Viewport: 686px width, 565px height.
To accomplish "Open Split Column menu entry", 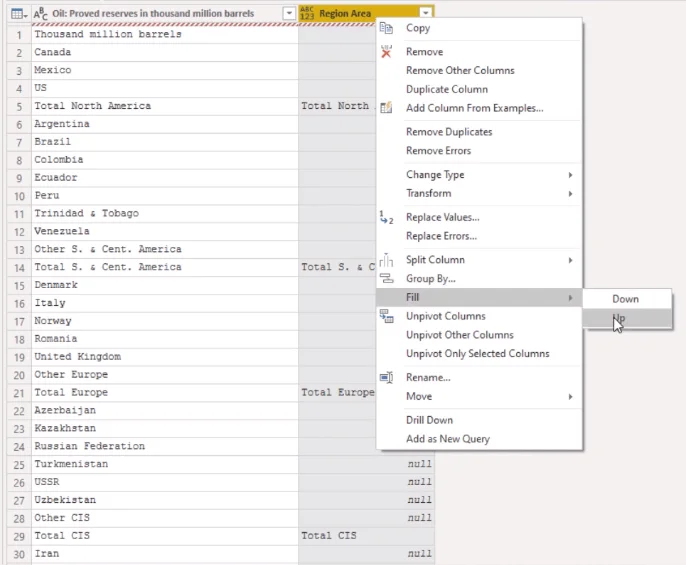I will pyautogui.click(x=479, y=260).
